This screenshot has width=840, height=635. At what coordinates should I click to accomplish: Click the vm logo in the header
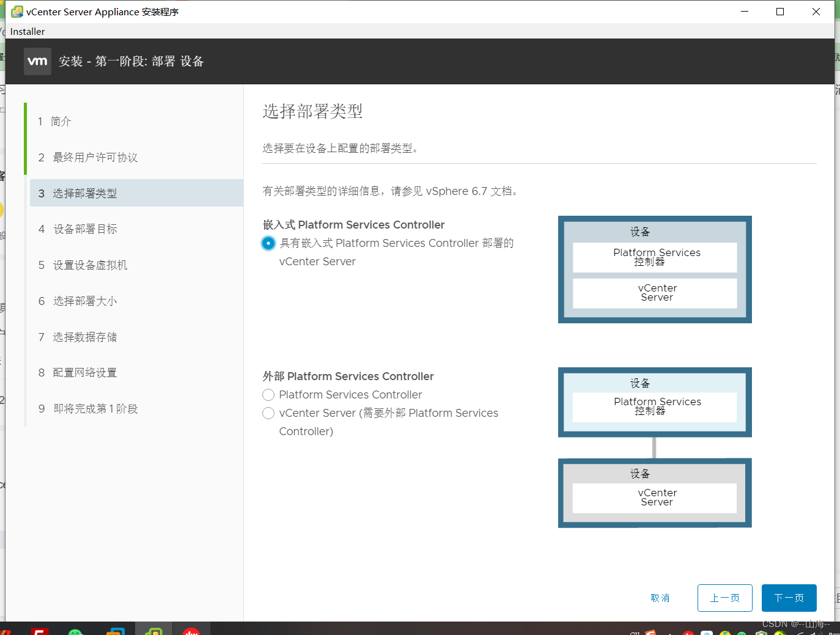pos(37,61)
